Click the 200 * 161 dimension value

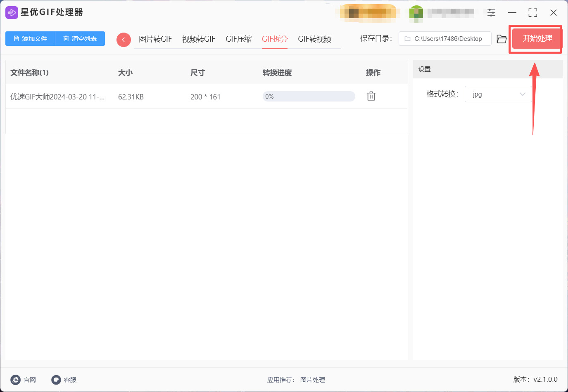(x=205, y=97)
